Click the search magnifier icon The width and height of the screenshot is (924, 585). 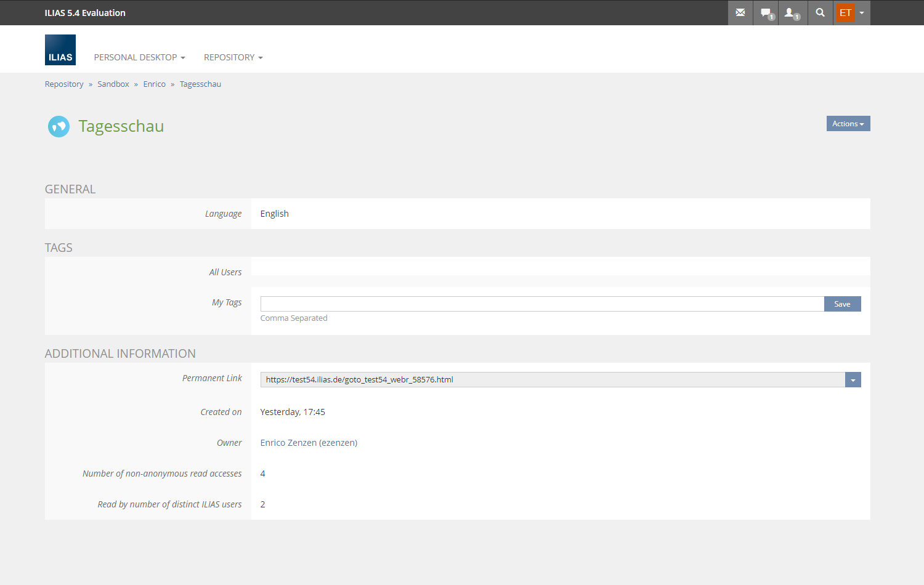tap(820, 12)
